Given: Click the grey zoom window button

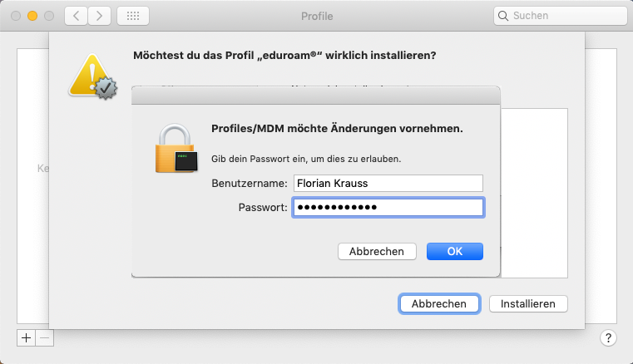Looking at the screenshot, I should [x=48, y=16].
